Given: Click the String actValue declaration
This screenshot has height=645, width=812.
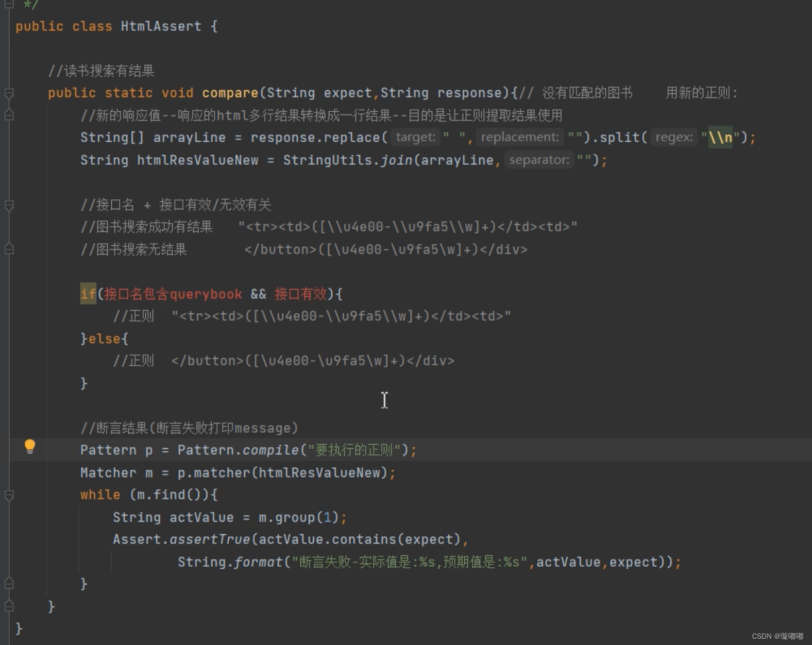Looking at the screenshot, I should [x=173, y=518].
